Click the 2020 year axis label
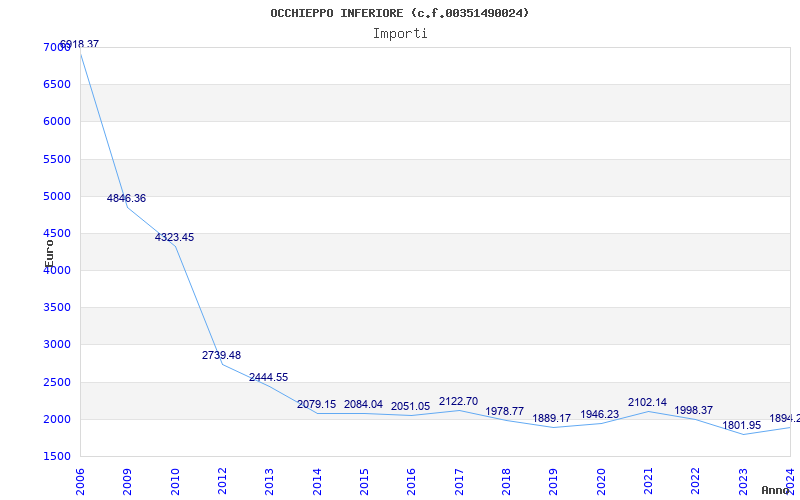 point(601,482)
